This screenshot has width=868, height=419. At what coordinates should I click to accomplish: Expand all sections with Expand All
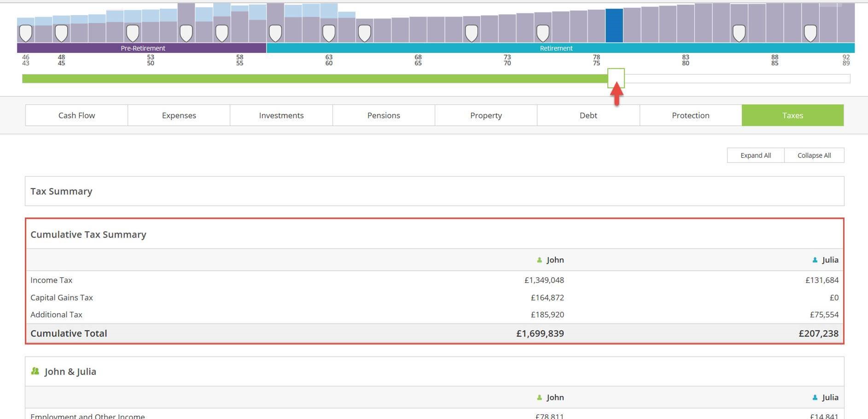pyautogui.click(x=755, y=155)
